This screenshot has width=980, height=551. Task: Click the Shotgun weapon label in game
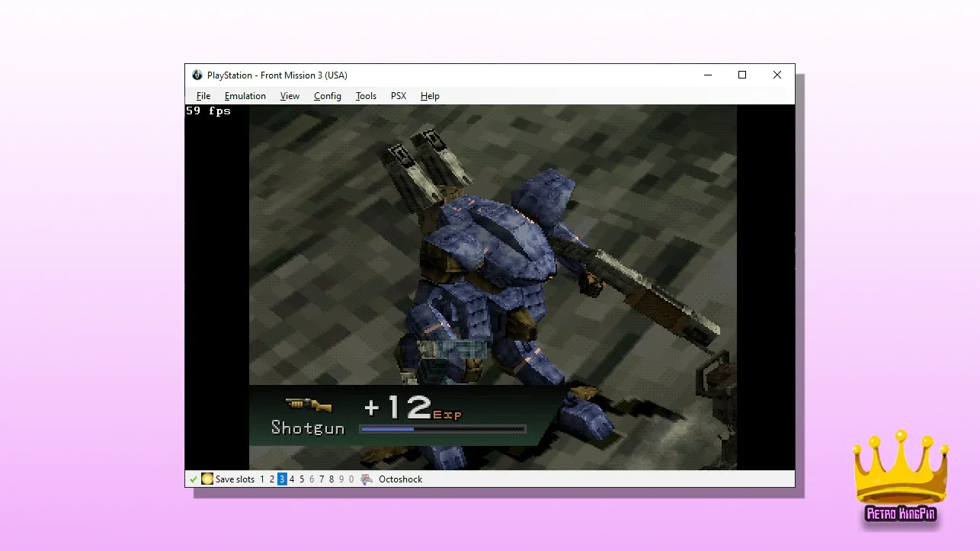tap(308, 428)
